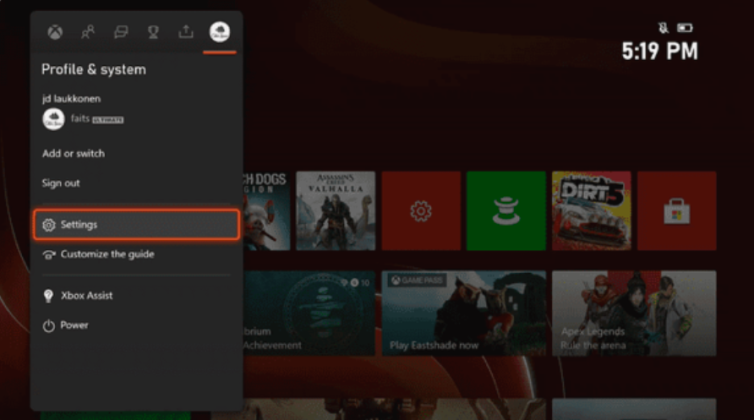The image size is (754, 420).
Task: Open the red Settings gear tile
Action: click(x=421, y=211)
